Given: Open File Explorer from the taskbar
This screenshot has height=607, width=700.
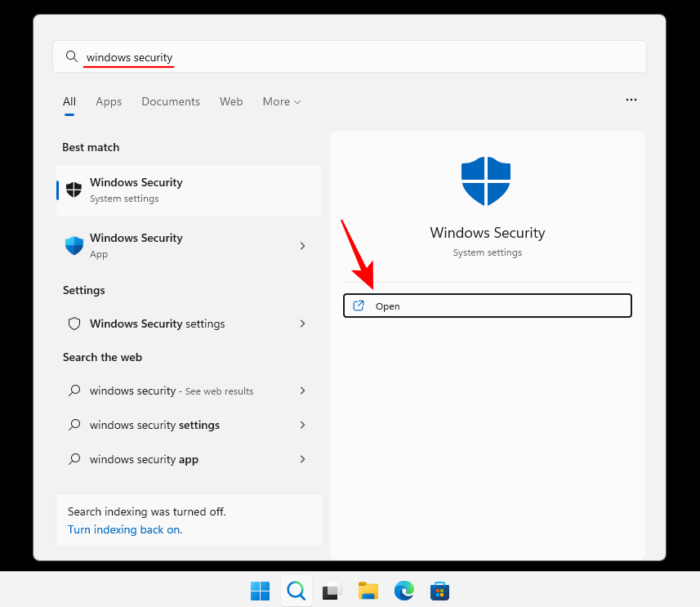Looking at the screenshot, I should pyautogui.click(x=368, y=590).
